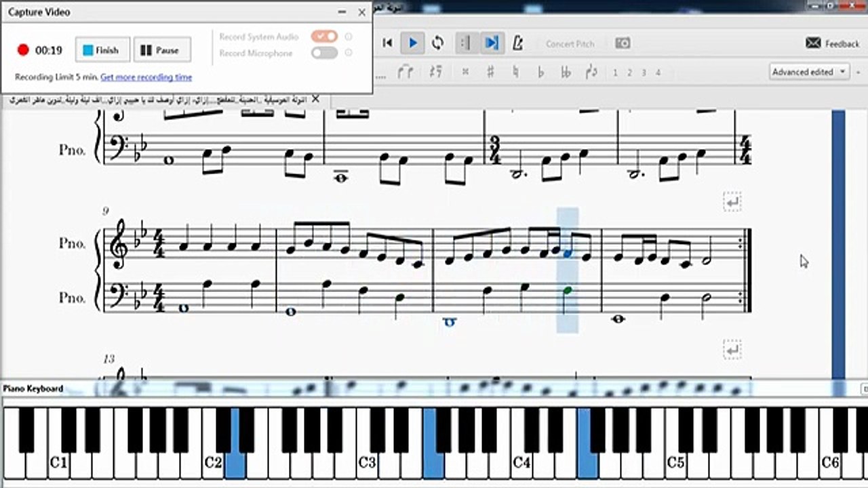
Task: Apply flat accidental
Action: pos(540,72)
